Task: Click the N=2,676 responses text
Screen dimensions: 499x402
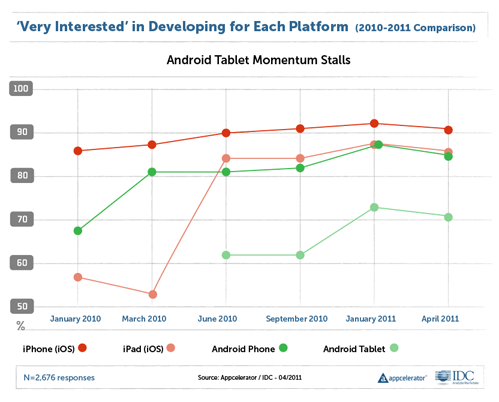Action: pyautogui.click(x=59, y=378)
